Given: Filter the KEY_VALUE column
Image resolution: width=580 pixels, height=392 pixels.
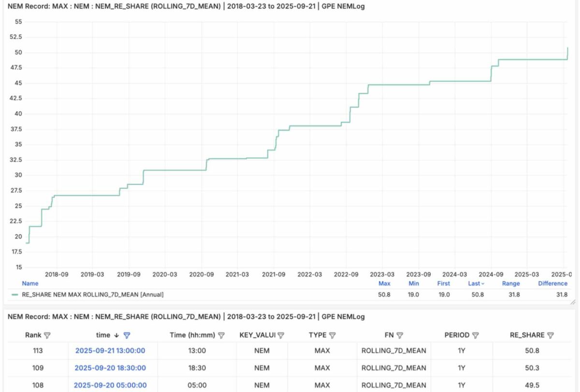Looking at the screenshot, I should 281,335.
